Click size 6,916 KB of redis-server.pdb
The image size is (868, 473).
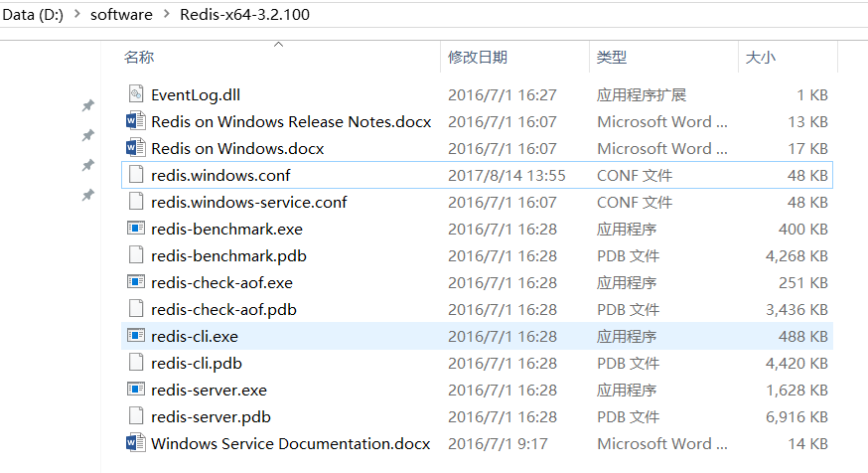pyautogui.click(x=796, y=417)
